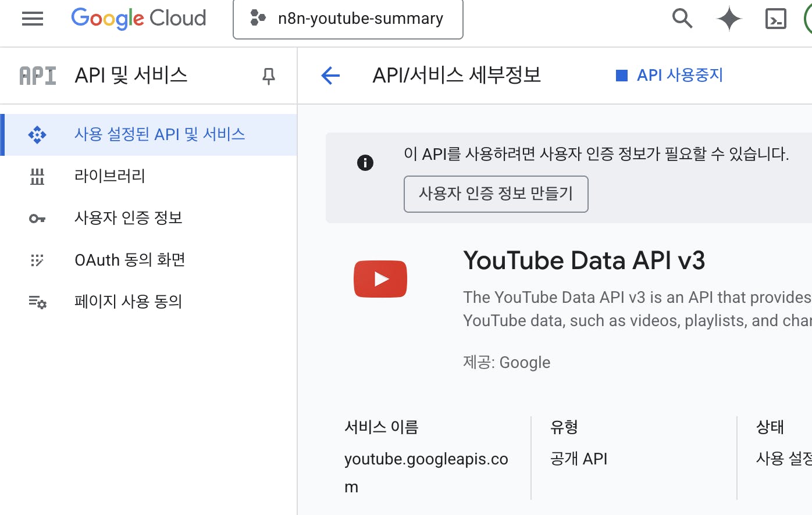Image resolution: width=812 pixels, height=515 pixels.
Task: Click the Google Cloud logo
Action: [x=138, y=19]
